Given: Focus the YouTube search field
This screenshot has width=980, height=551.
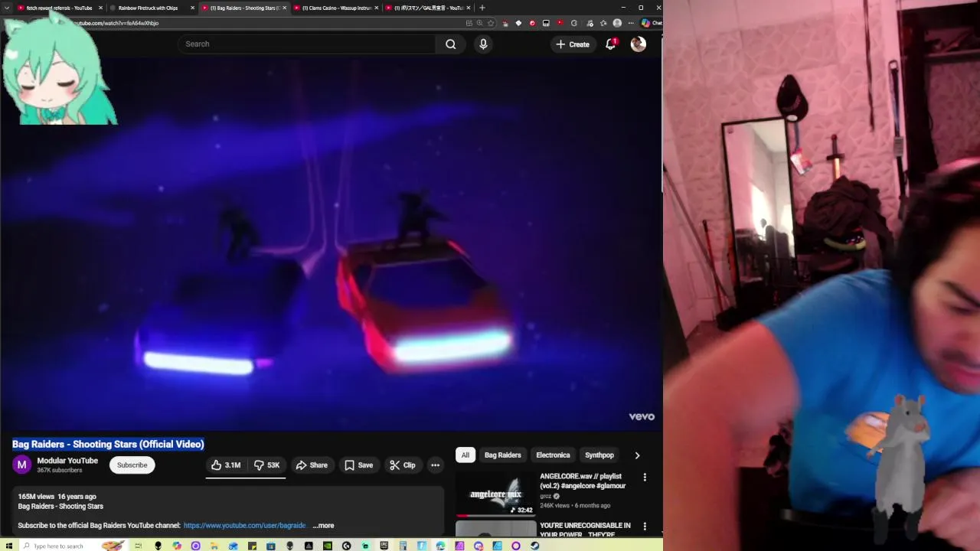Looking at the screenshot, I should pos(306,44).
